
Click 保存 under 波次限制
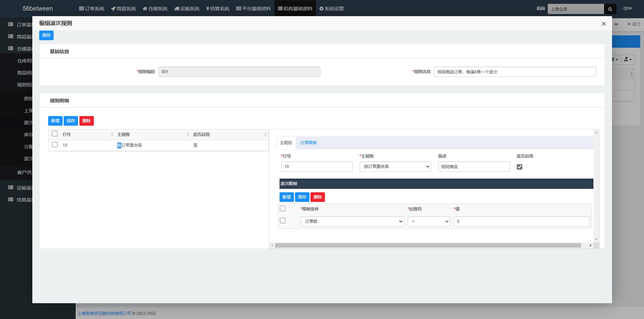click(302, 197)
